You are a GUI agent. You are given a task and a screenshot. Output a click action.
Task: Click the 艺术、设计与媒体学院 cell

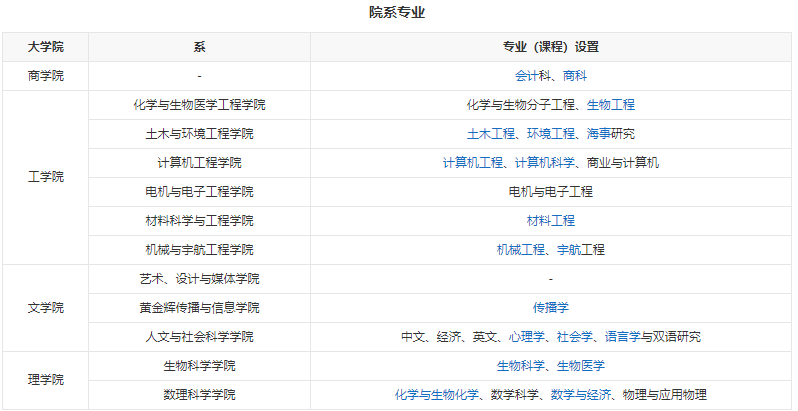[x=200, y=279]
